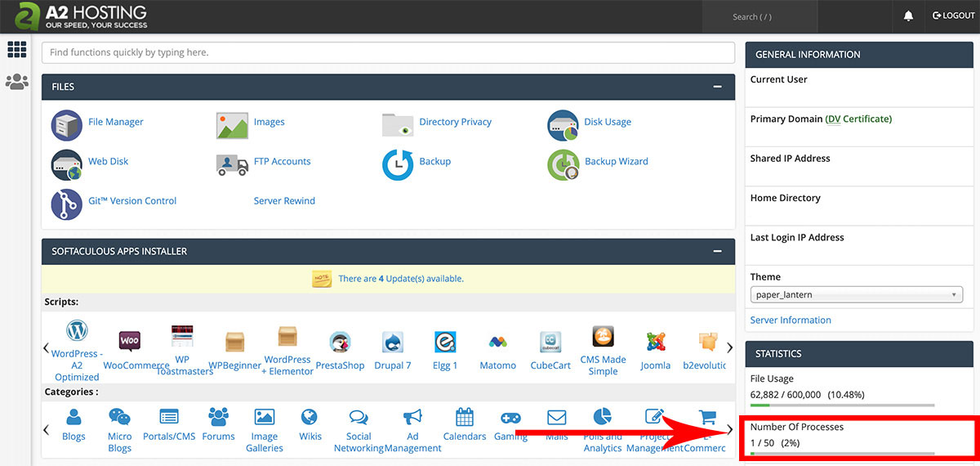Open the Calendars category icon
Viewport: 980px width, 466px height.
pos(465,417)
